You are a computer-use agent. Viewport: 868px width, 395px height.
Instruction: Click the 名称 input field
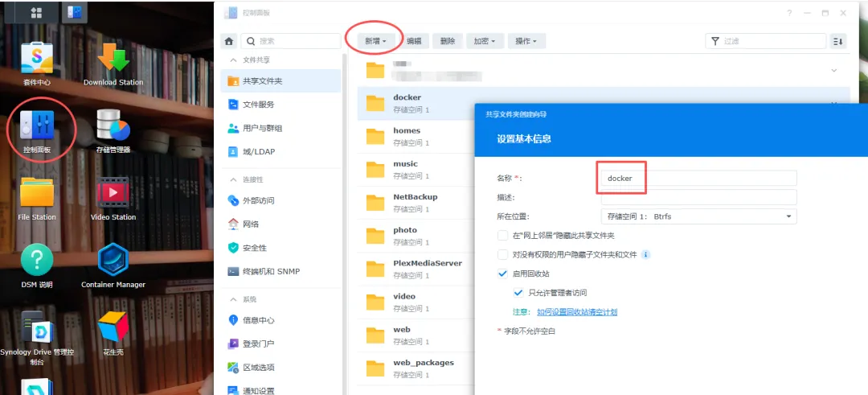click(x=698, y=179)
